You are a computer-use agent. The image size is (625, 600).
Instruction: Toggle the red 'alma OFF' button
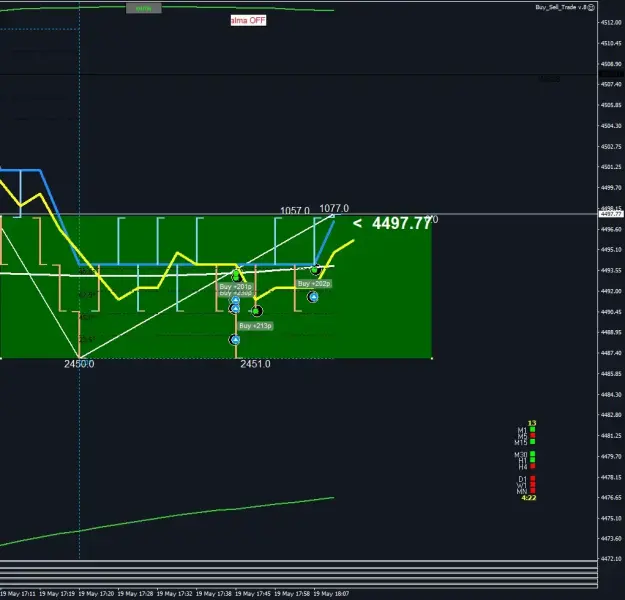coord(248,20)
